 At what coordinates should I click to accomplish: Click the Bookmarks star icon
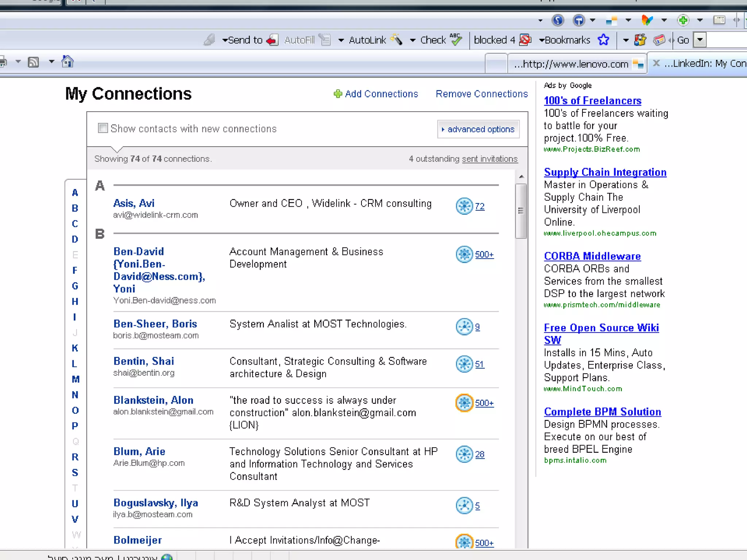pyautogui.click(x=603, y=40)
